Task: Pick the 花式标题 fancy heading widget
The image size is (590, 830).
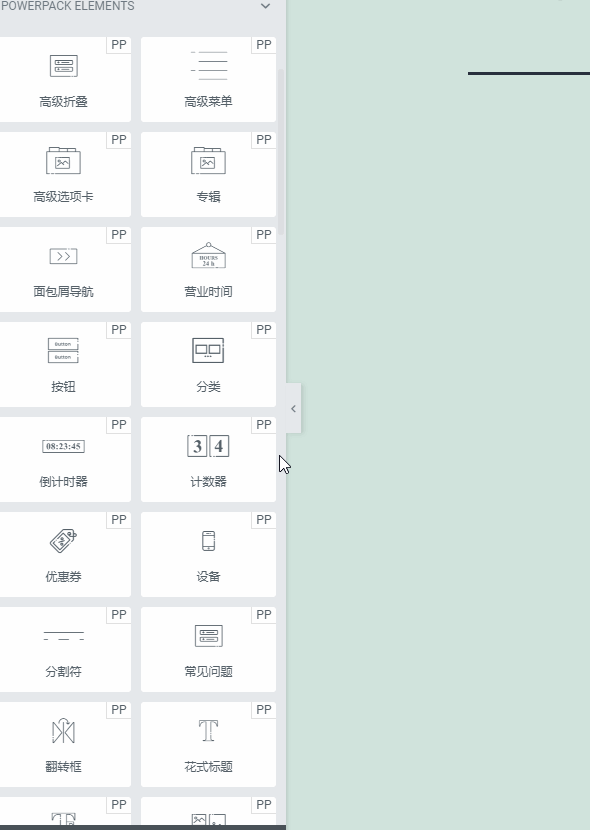Action: [208, 744]
